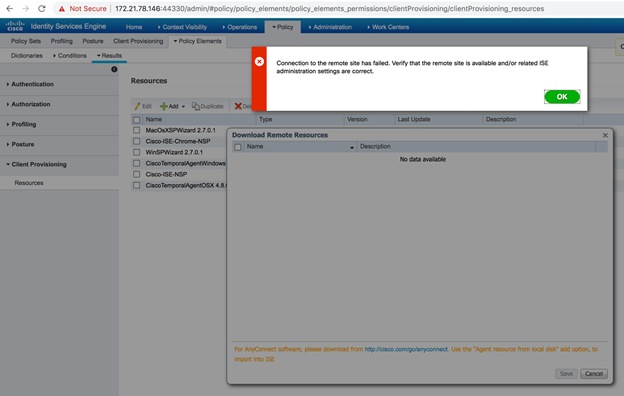Screen dimensions: 624x396
Task: Check the Cisco-ISE-Chrome-NSP row checkbox
Action: click(x=136, y=141)
